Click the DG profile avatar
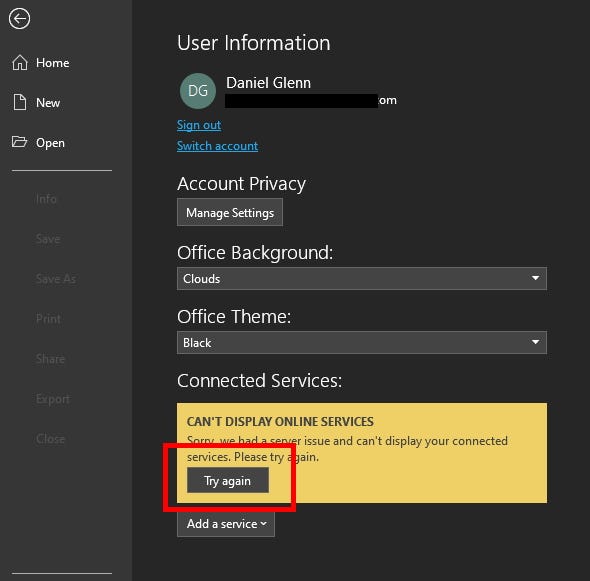Image resolution: width=590 pixels, height=581 pixels. pyautogui.click(x=198, y=91)
